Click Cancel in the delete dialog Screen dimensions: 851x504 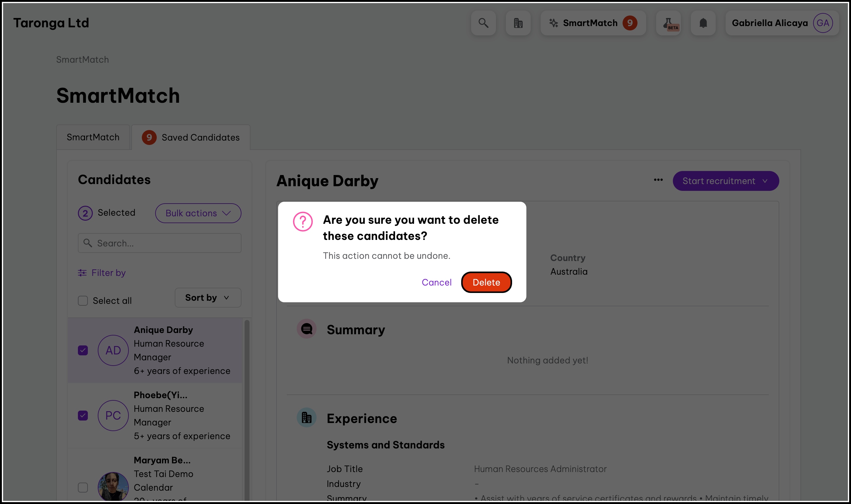click(x=436, y=282)
